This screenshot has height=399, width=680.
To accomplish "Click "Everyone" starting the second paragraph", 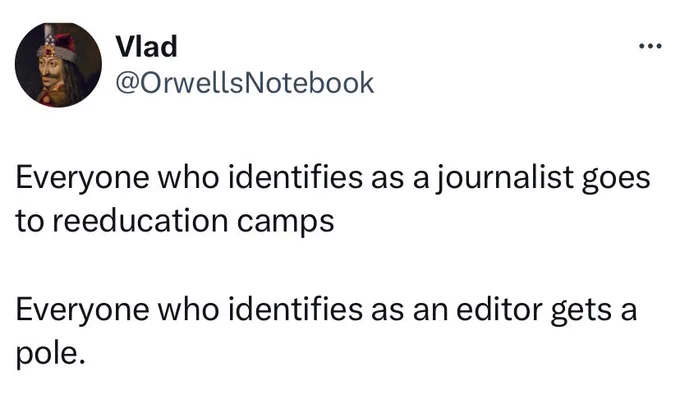I will tap(82, 311).
